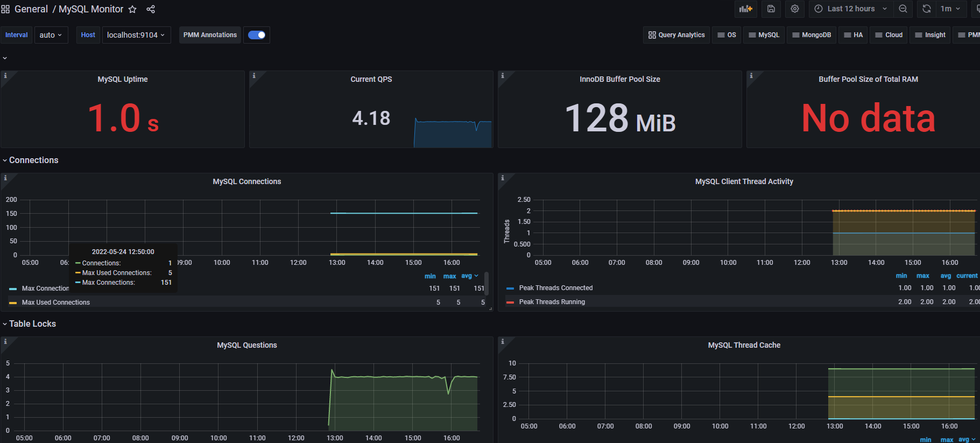Sort Connections legend by min column
This screenshot has width=980, height=443.
tap(430, 276)
